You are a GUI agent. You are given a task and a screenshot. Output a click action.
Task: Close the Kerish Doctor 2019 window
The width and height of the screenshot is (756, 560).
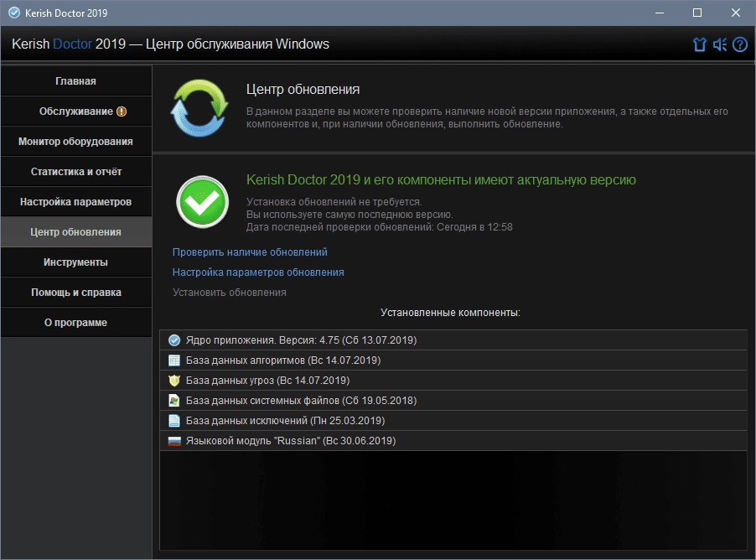pos(735,13)
